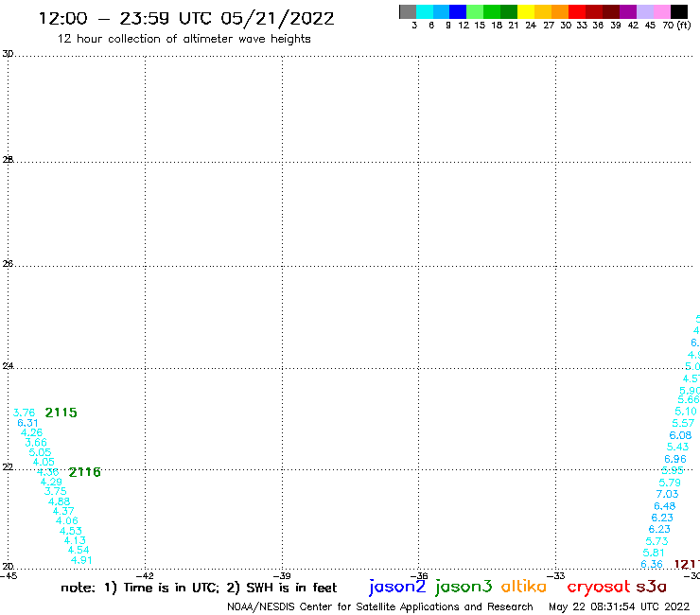This screenshot has height=615, width=700.
Task: Select the -33 longitude axis label
Action: (556, 576)
